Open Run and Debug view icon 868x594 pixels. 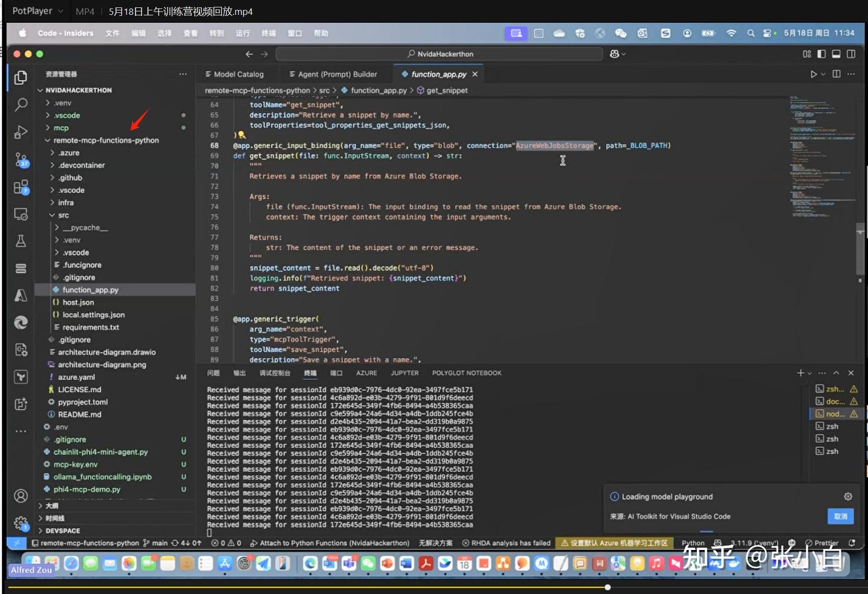pos(21,131)
